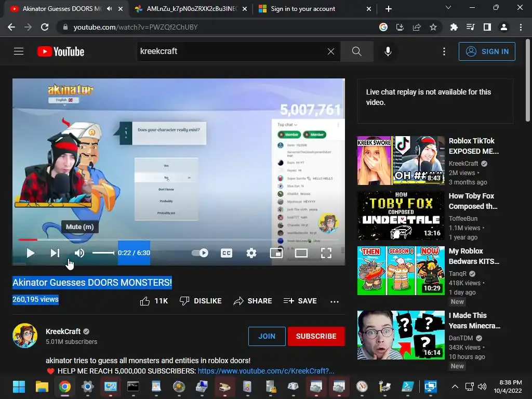Open a new browser tab
Viewport: 532px width, 399px height.
pos(389,9)
